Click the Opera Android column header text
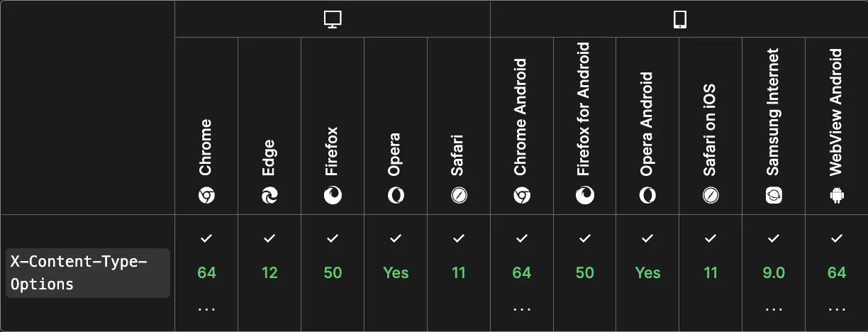 (x=647, y=124)
